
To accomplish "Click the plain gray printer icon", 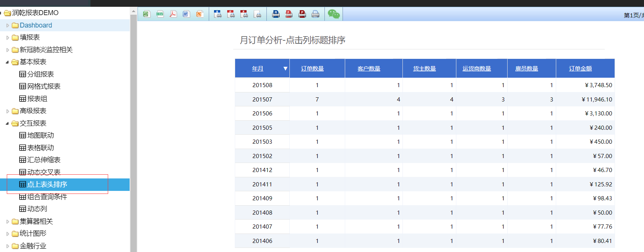I will (x=315, y=14).
